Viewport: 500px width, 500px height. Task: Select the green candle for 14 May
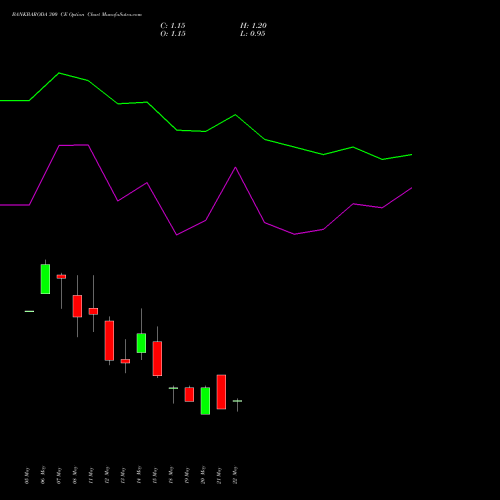click(141, 343)
